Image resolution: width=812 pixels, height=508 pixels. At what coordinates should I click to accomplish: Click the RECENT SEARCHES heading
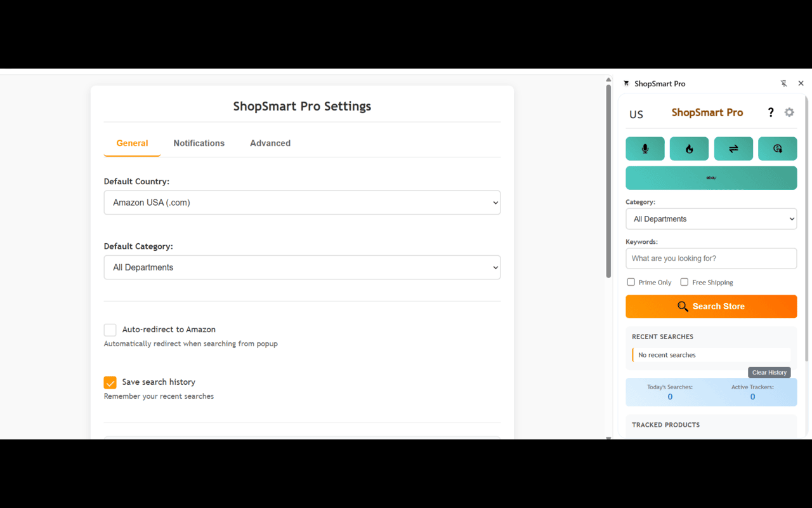[x=663, y=337]
